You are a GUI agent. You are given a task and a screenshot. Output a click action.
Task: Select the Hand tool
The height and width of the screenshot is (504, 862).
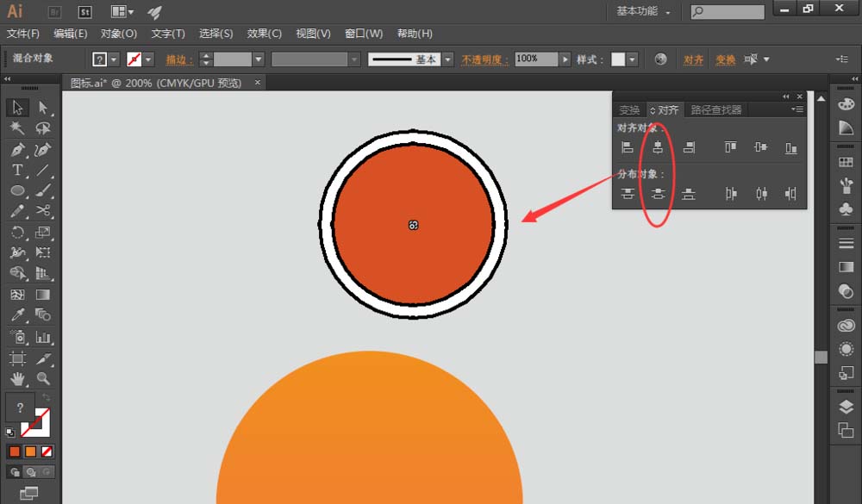click(17, 379)
